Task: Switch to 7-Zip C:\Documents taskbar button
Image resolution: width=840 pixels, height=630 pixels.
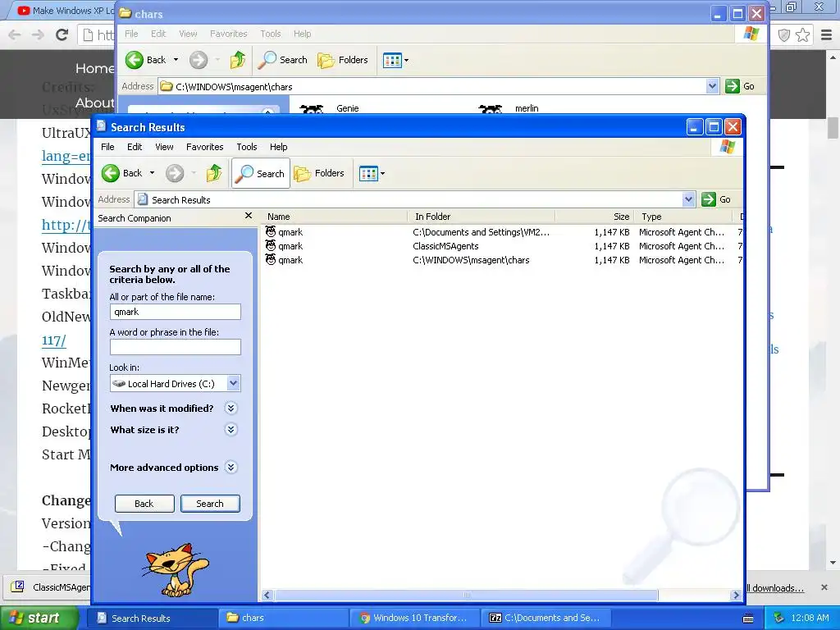Action: tap(546, 618)
